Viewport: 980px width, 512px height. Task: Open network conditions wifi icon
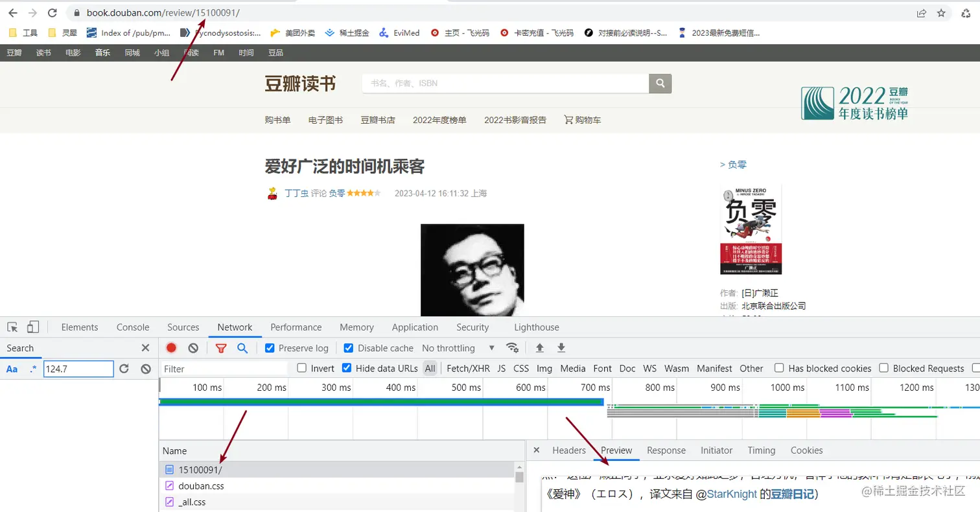pyautogui.click(x=512, y=348)
